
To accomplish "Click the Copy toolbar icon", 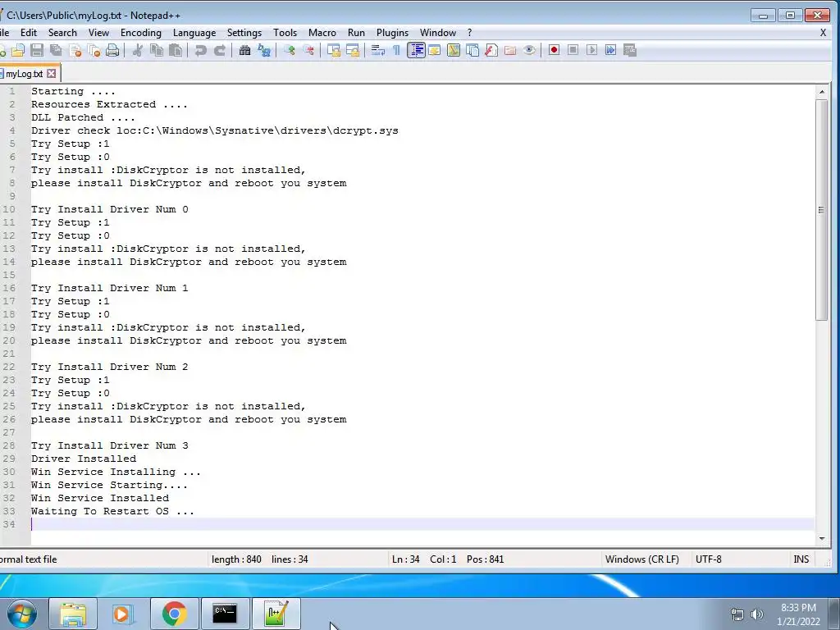I will pos(157,50).
